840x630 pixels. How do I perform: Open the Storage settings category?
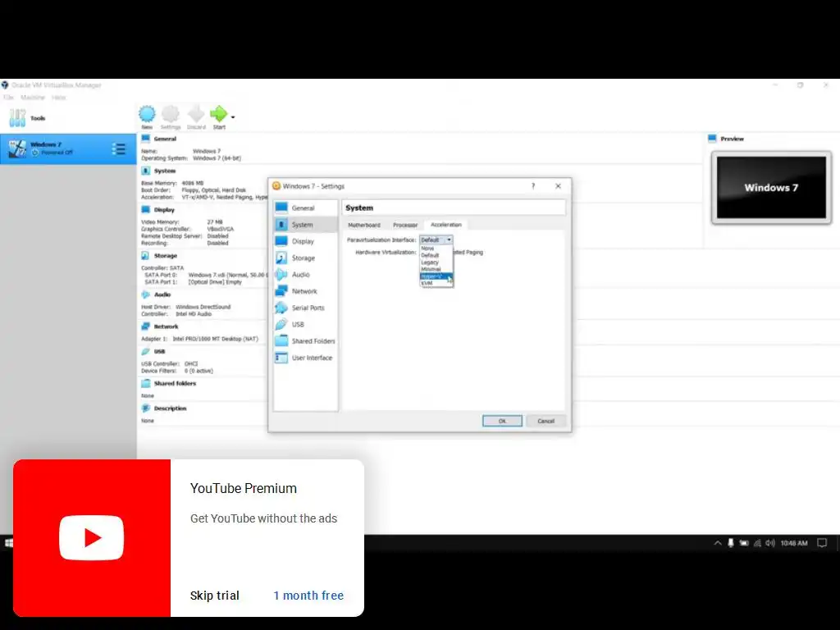coord(305,258)
